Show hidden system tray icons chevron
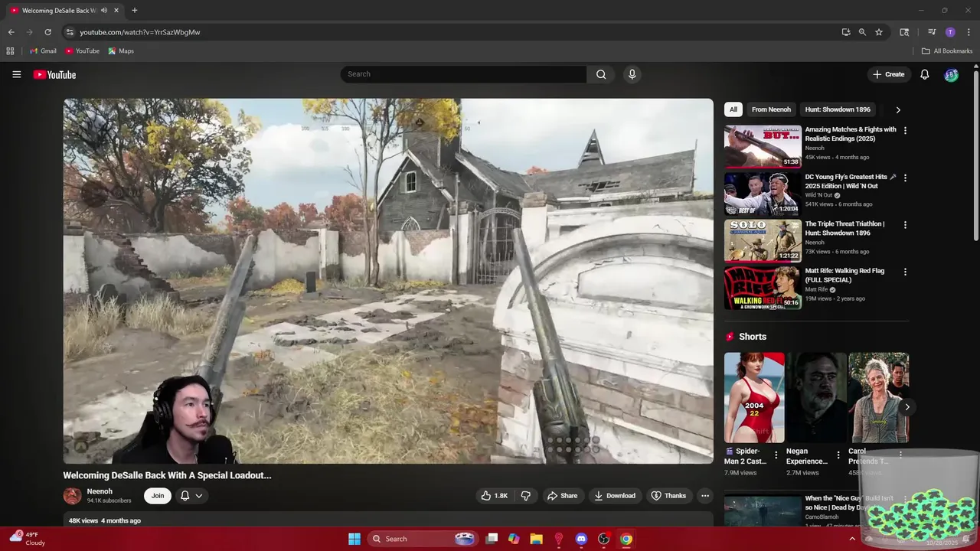Viewport: 980px width, 551px height. pos(852,539)
